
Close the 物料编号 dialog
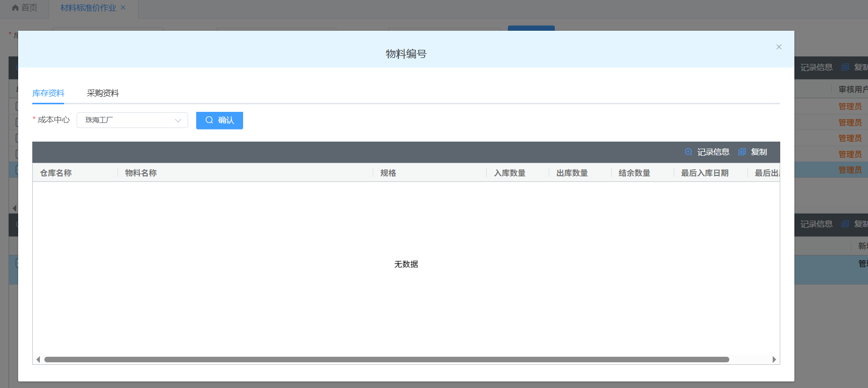[x=779, y=47]
